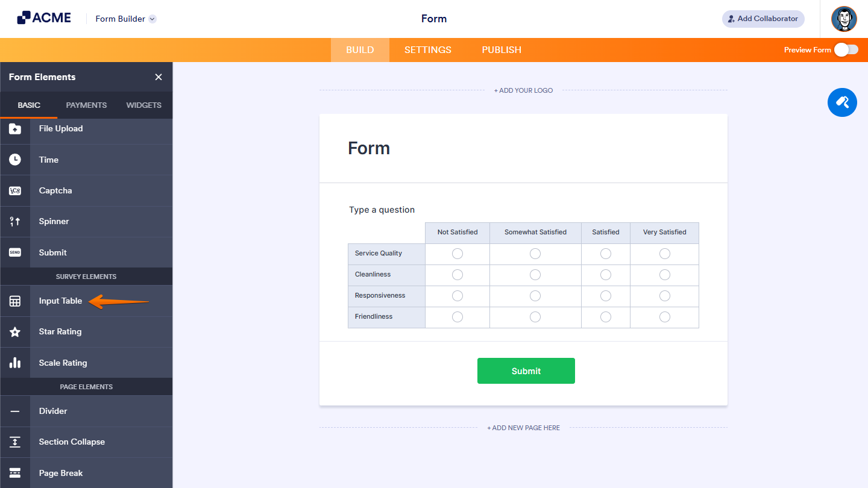Click the Star Rating icon
868x488 pixels.
(x=14, y=331)
